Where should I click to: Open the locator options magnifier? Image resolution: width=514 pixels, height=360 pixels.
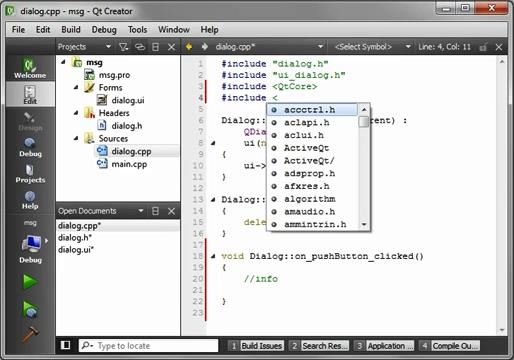(x=88, y=345)
